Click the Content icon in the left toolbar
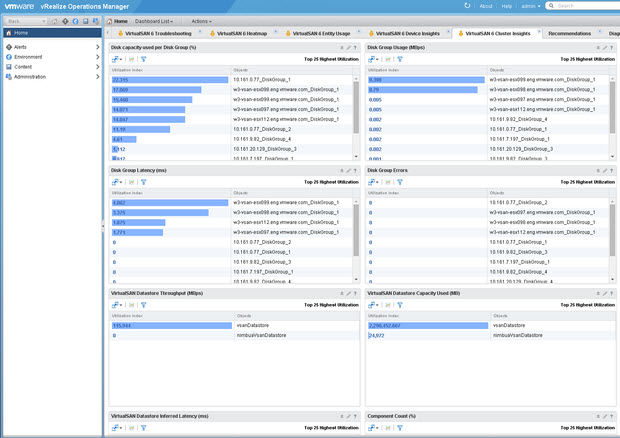 (85, 21)
